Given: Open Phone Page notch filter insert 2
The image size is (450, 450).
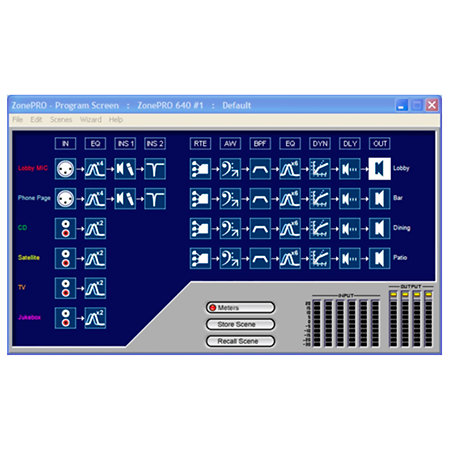Looking at the screenshot, I should (x=155, y=199).
